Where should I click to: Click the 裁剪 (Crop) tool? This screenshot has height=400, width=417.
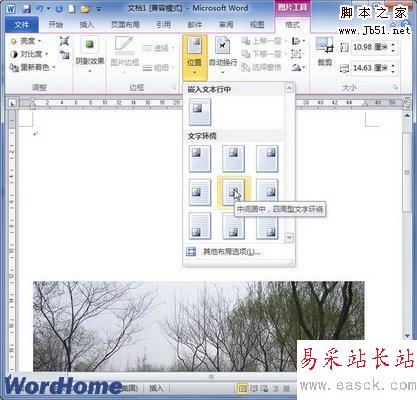325,51
